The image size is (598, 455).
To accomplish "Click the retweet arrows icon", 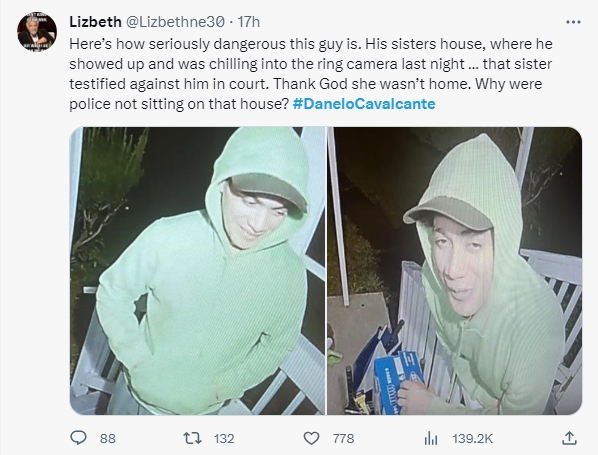I will [193, 438].
